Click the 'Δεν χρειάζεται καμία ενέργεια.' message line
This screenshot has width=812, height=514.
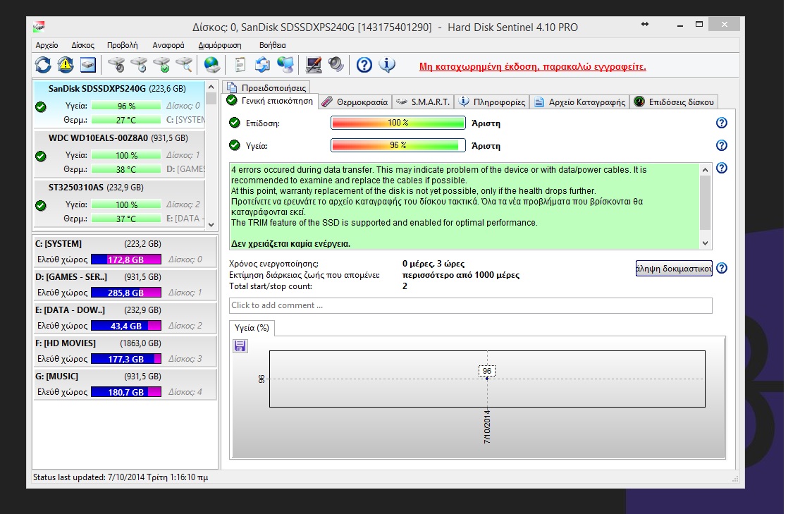pos(290,243)
